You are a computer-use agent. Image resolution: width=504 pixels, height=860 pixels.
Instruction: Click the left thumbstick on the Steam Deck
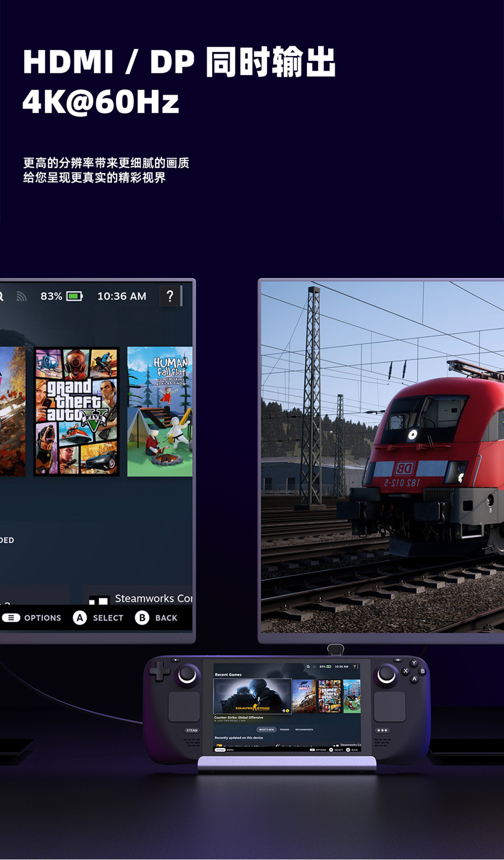187,676
